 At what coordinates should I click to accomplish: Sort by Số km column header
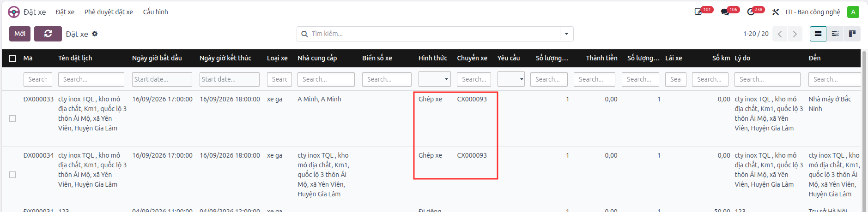click(x=721, y=58)
